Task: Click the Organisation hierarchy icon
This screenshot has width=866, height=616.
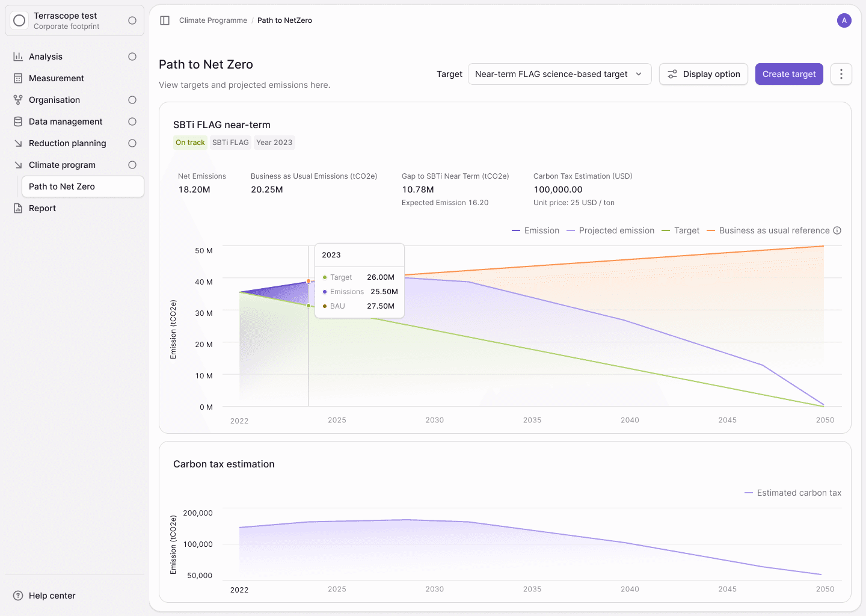Action: tap(18, 100)
